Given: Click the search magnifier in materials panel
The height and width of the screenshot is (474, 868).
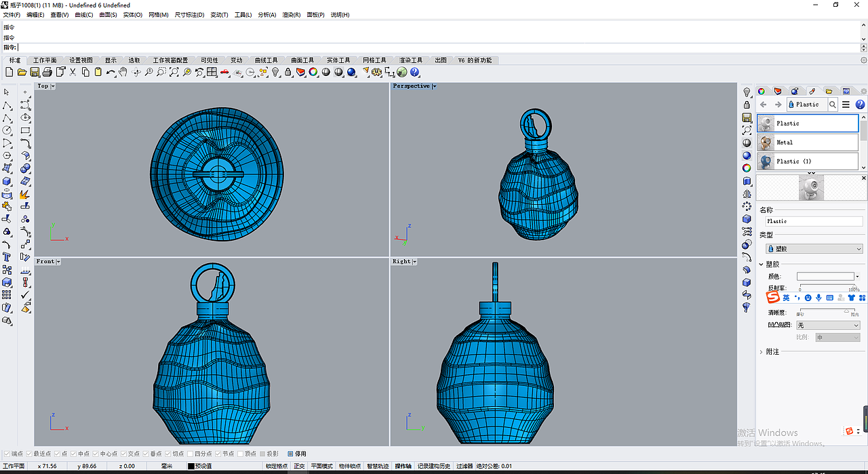Looking at the screenshot, I should 833,104.
